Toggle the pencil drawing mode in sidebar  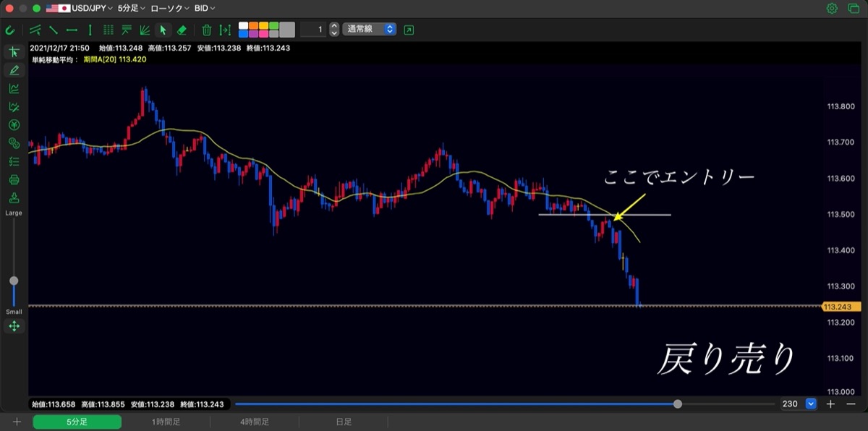(x=14, y=70)
